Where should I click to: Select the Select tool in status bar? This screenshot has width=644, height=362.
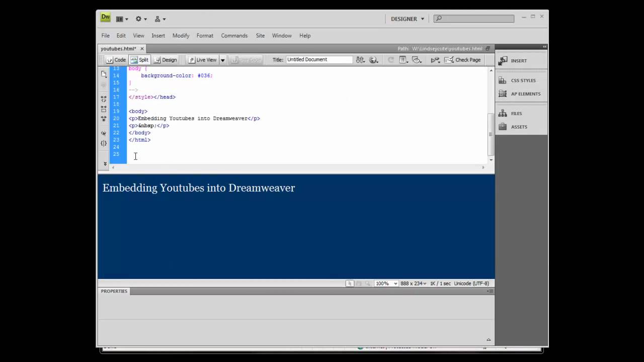coord(350,284)
